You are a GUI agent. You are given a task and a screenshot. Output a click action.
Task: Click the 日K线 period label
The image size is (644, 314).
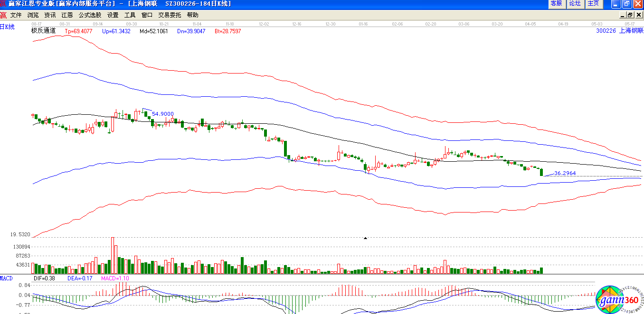(8, 27)
